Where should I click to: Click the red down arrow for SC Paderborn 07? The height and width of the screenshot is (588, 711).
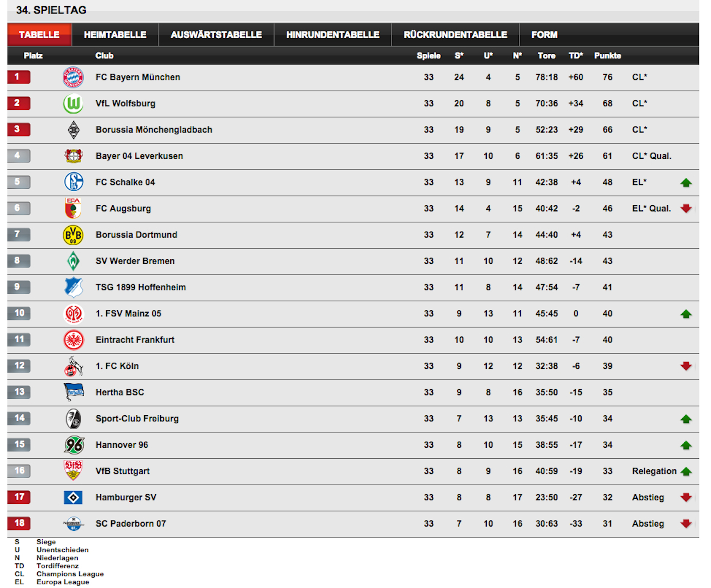click(x=686, y=524)
